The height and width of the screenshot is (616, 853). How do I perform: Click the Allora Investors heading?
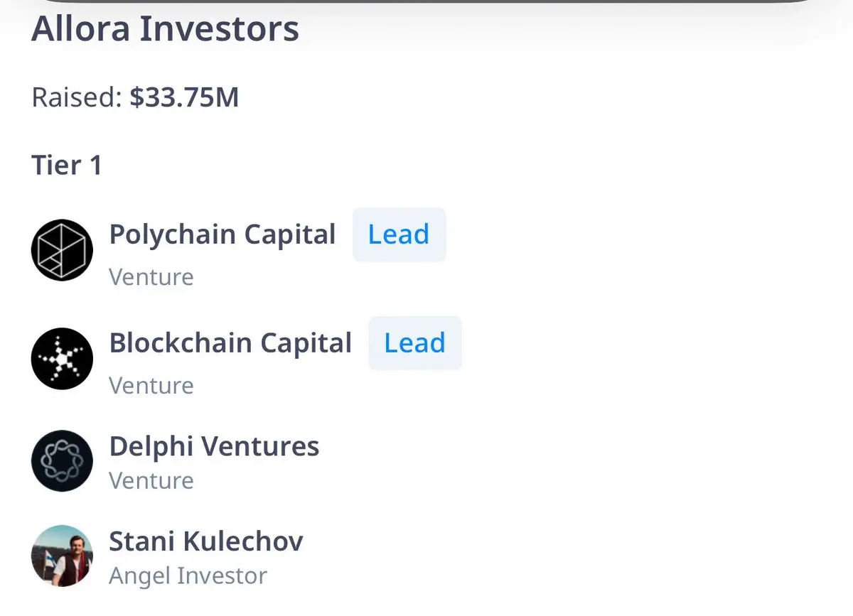pyautogui.click(x=165, y=29)
